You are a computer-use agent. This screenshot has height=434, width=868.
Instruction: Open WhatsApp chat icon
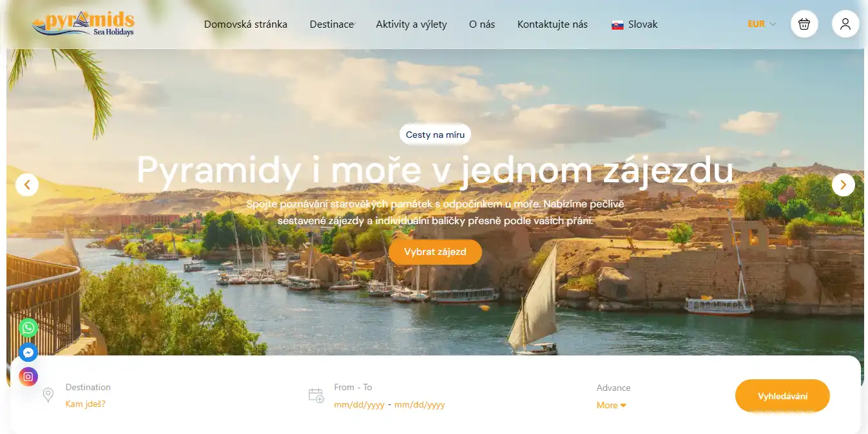28,328
